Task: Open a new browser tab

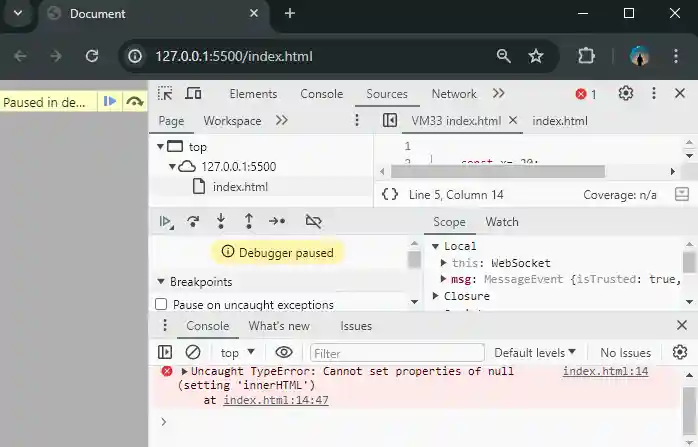Action: [290, 13]
